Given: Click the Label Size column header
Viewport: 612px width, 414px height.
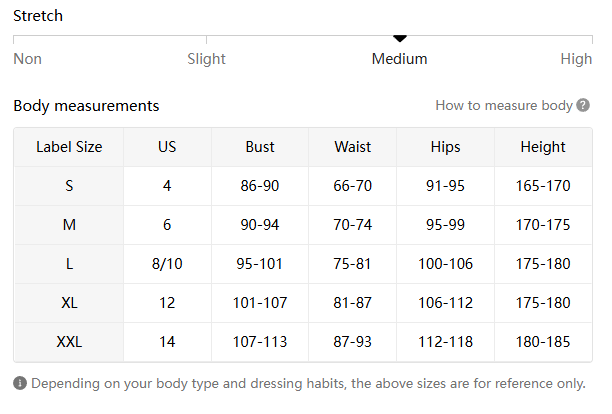Looking at the screenshot, I should point(69,147).
